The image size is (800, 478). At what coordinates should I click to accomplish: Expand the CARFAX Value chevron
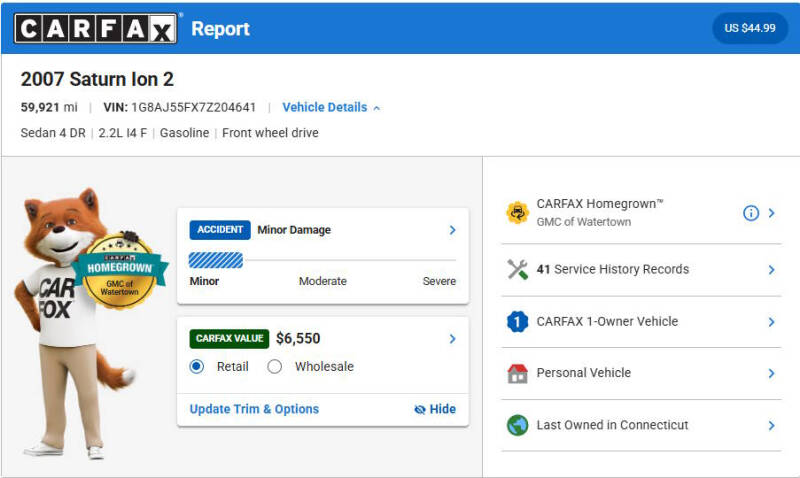(452, 339)
